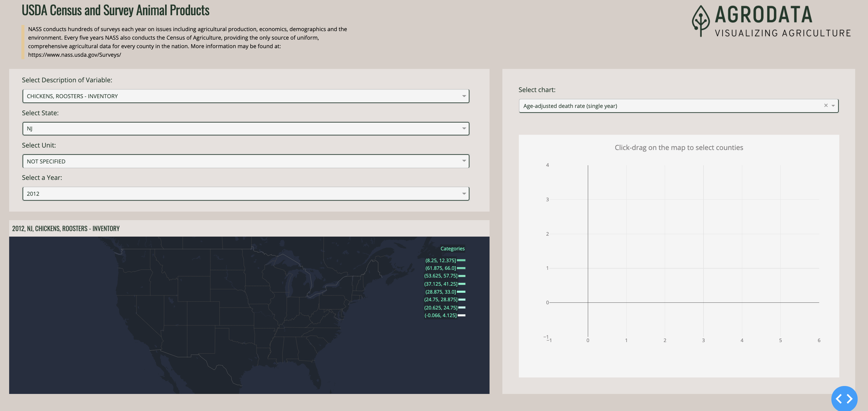Clear the selected chart with the X
This screenshot has width=868, height=411.
(826, 105)
